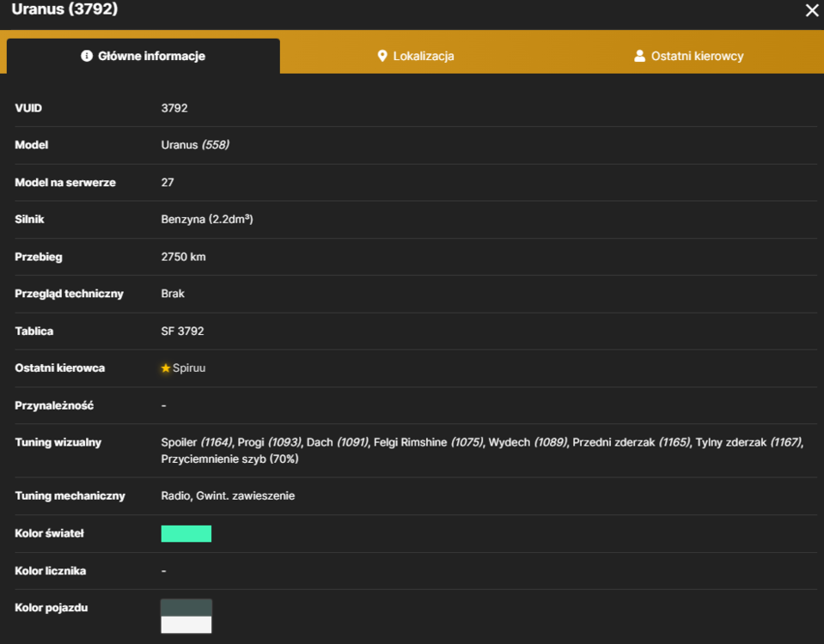Image resolution: width=824 pixels, height=644 pixels.
Task: Click the Kolor licznika label
Action: coord(51,571)
